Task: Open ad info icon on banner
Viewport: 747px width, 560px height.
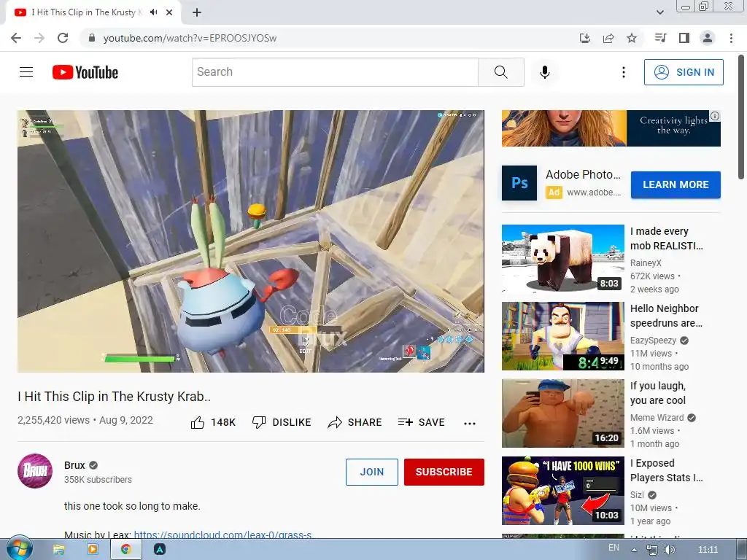Action: click(715, 116)
